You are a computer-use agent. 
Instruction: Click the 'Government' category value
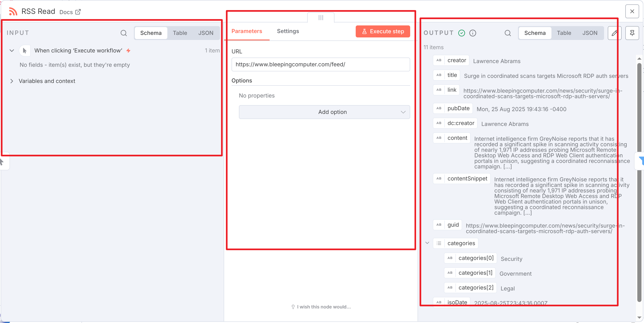[x=515, y=274]
